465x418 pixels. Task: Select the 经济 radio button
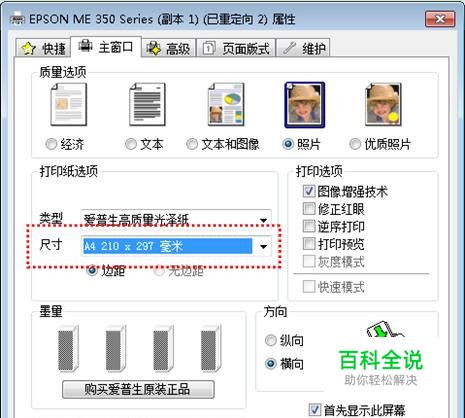pos(51,144)
